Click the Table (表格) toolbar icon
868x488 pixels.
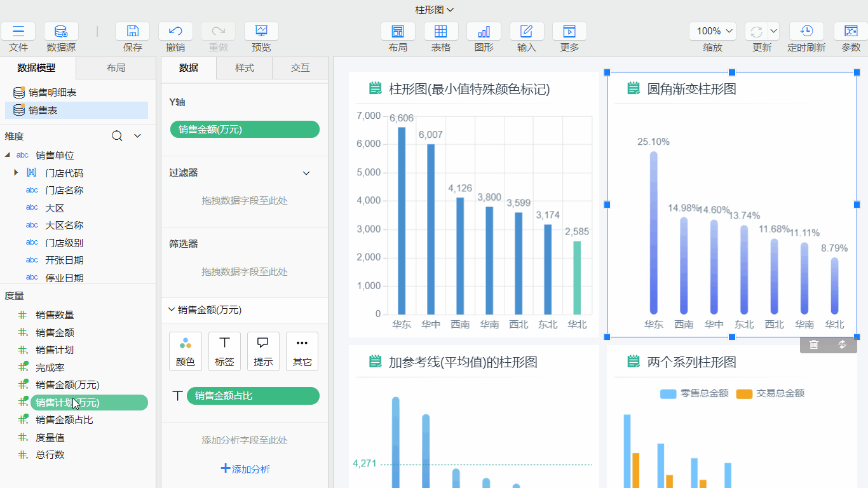pyautogui.click(x=440, y=32)
